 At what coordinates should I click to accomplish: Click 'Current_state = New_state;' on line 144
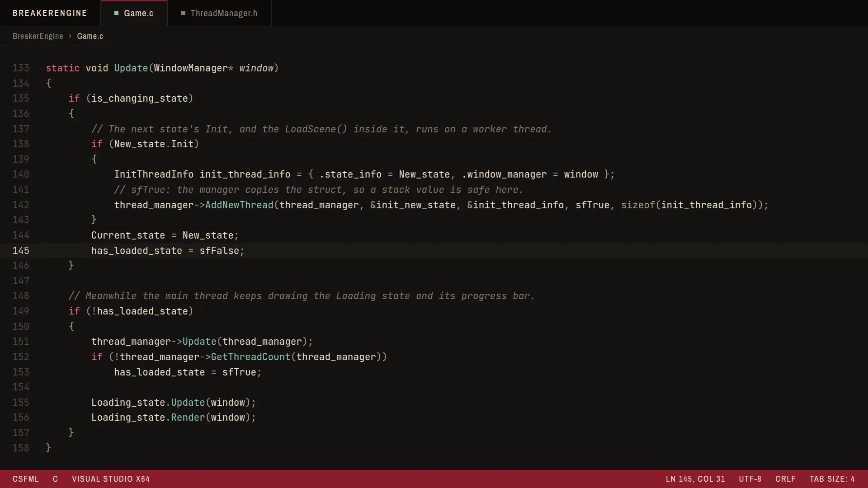(x=165, y=235)
